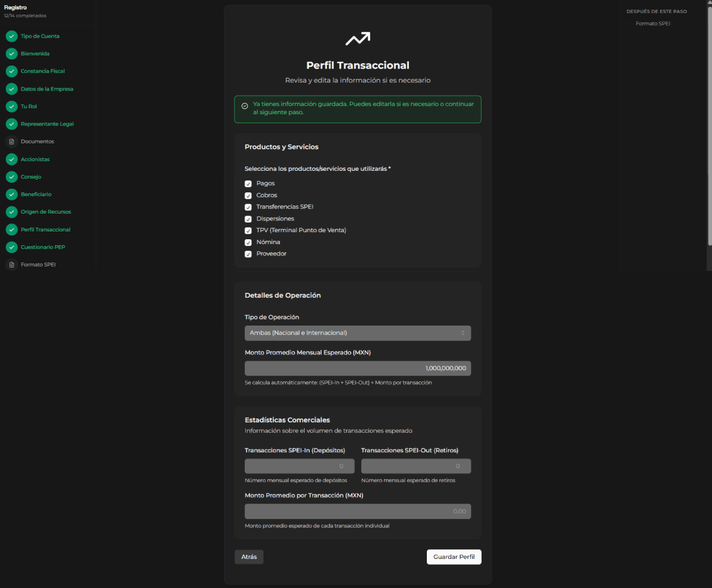Open the Datos de la Empresa step
The height and width of the screenshot is (588, 712).
click(x=47, y=89)
